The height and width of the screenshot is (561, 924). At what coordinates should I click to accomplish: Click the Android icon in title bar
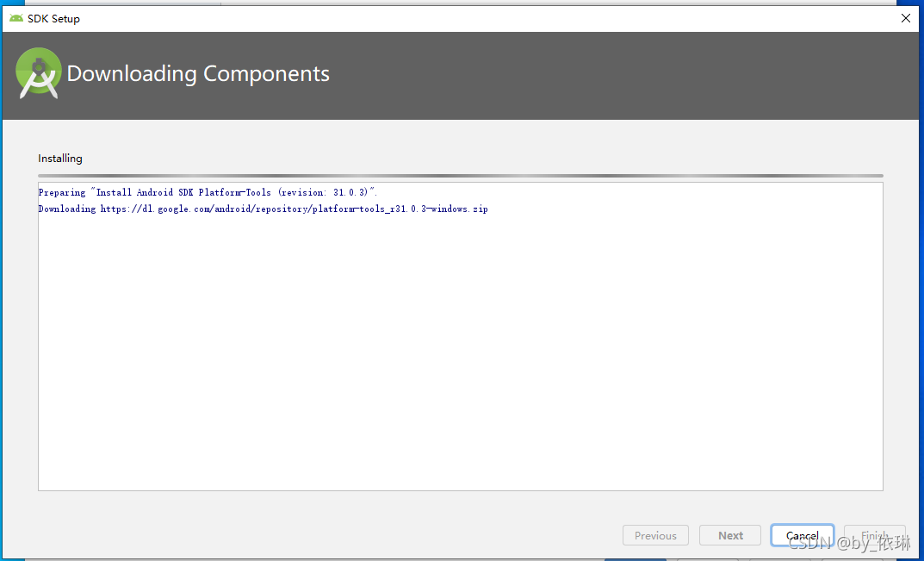(16, 18)
